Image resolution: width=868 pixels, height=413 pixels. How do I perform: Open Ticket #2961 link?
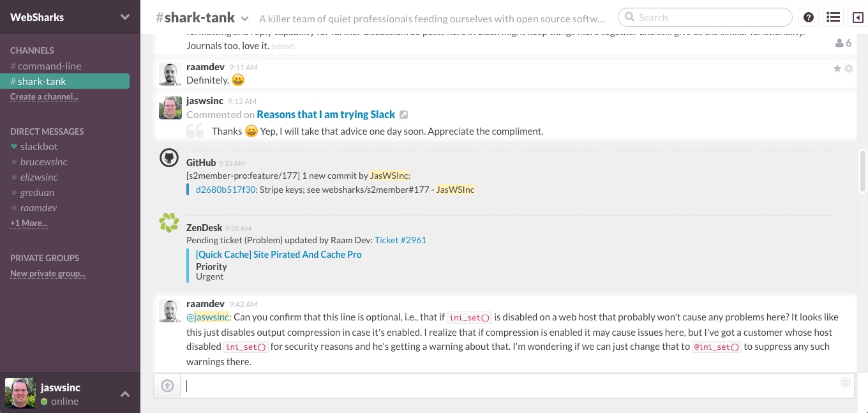[x=400, y=240]
